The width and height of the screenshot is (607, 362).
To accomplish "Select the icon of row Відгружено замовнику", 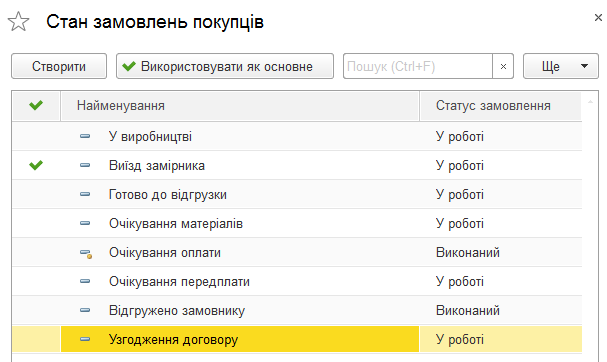I will (85, 311).
